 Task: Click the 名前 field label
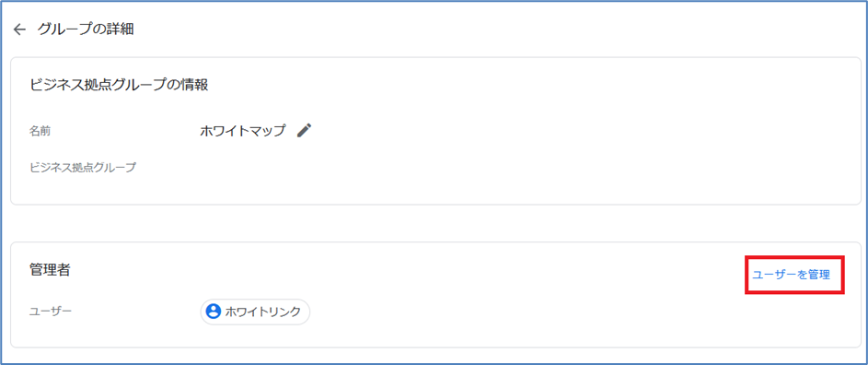(43, 132)
